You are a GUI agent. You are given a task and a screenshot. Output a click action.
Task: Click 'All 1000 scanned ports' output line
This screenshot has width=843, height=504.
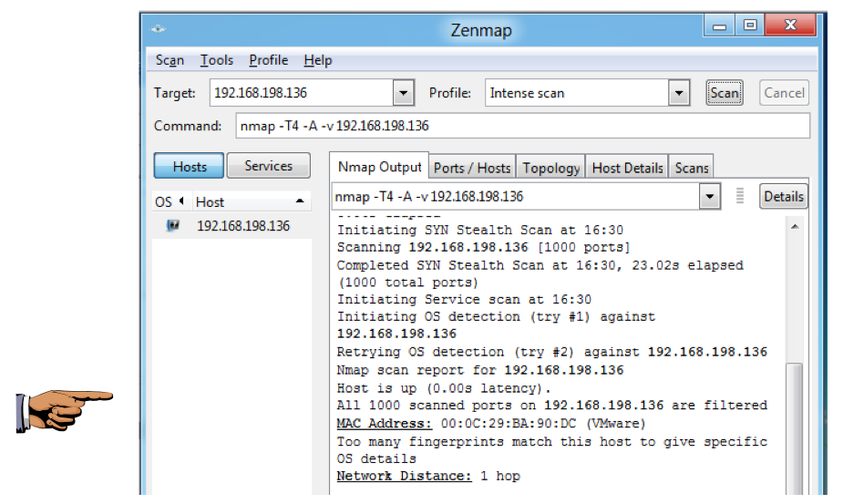tap(552, 405)
